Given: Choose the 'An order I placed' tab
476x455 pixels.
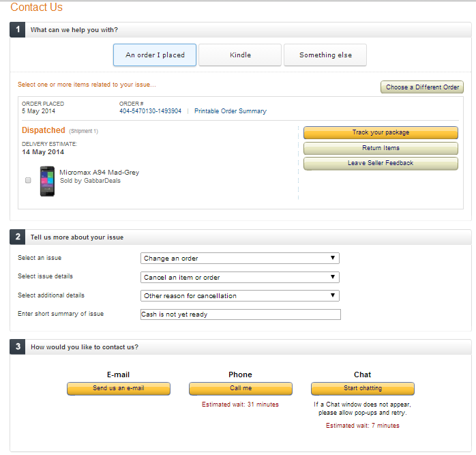Looking at the screenshot, I should [x=155, y=55].
